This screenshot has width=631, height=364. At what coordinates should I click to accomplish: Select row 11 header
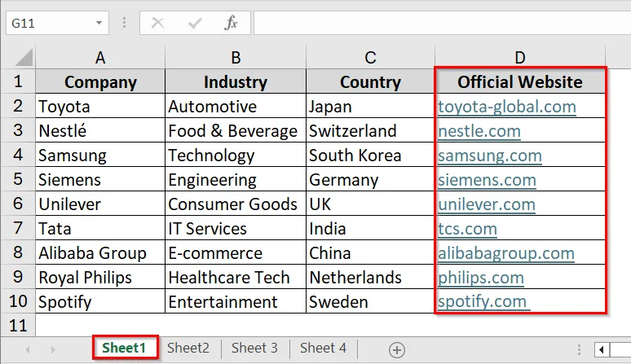tap(18, 326)
